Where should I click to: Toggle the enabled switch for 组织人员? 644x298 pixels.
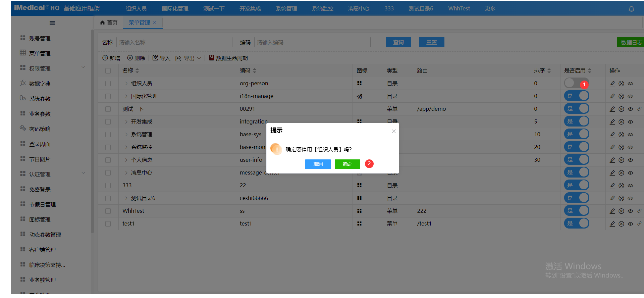coord(576,83)
